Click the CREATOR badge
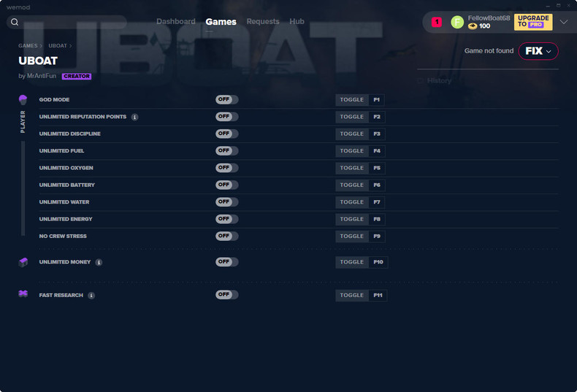Viewport: 577px width, 392px height. tap(77, 76)
